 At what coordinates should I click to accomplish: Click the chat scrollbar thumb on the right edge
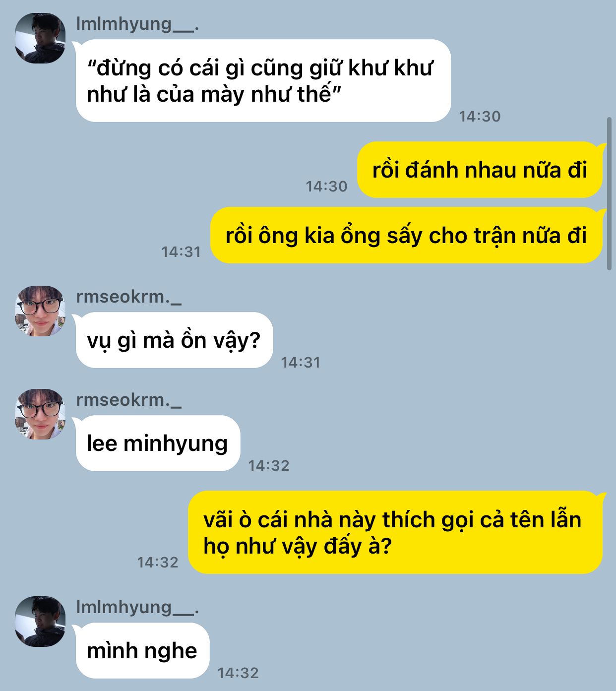tap(610, 193)
